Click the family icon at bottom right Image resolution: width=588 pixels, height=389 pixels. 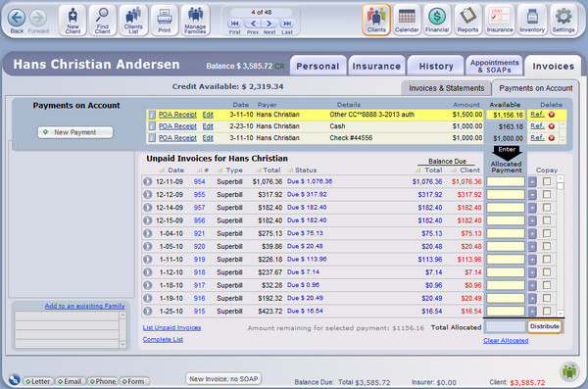pos(569,371)
